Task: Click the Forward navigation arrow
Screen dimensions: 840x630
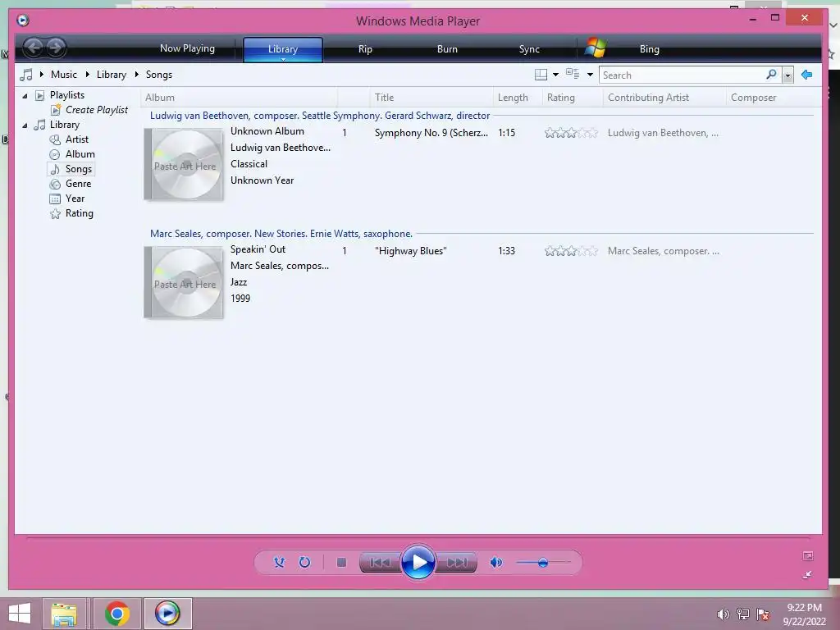Action: point(56,48)
